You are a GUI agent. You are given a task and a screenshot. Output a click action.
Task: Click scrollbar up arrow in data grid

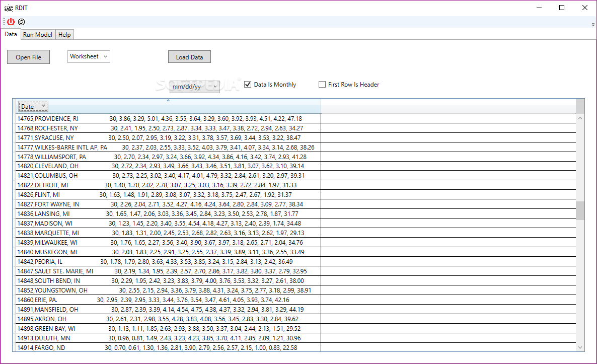pyautogui.click(x=580, y=118)
